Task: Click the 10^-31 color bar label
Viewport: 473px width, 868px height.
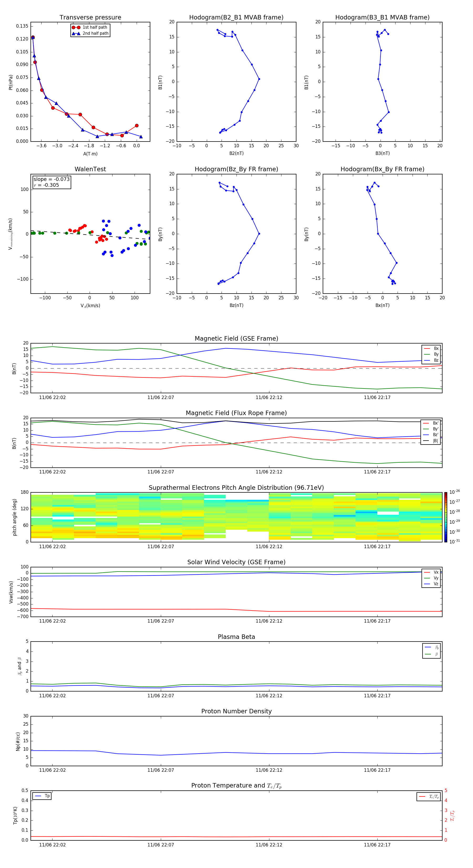Action: (x=455, y=542)
